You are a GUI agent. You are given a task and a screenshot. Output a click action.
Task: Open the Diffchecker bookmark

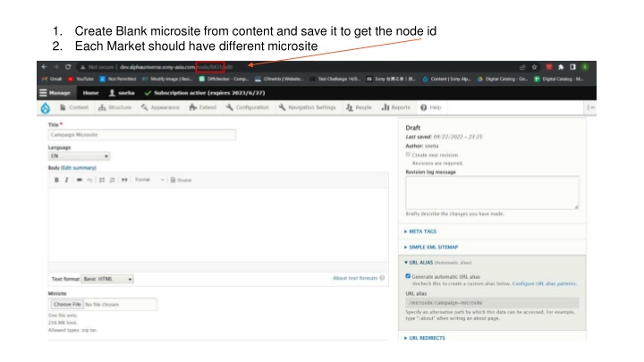pos(224,79)
